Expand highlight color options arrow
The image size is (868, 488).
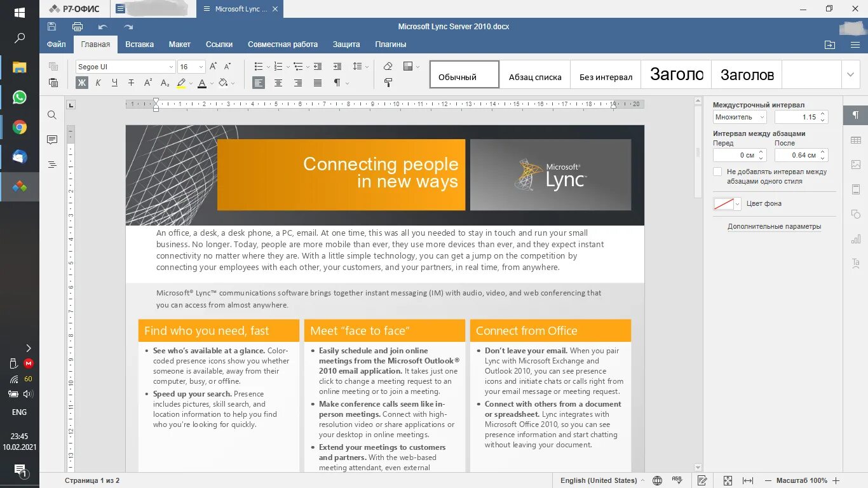click(x=191, y=83)
